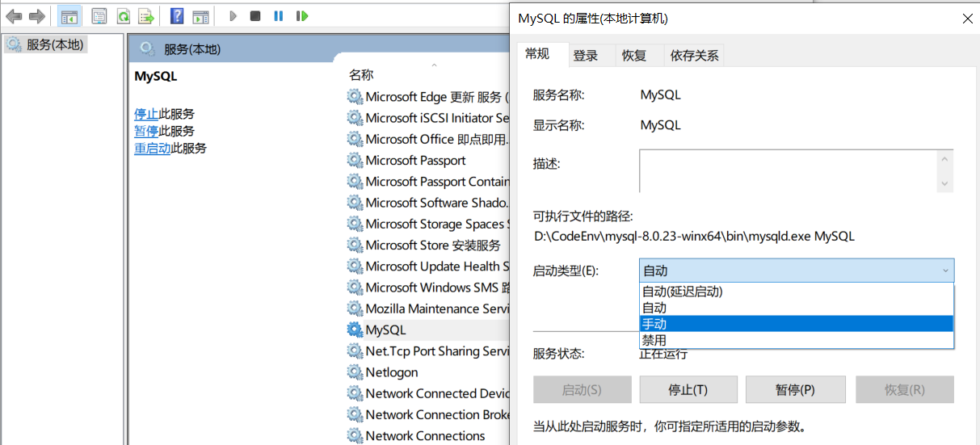Toggle the Show/Hide Console Tree icon
Image resolution: width=980 pixels, height=445 pixels.
[x=69, y=16]
